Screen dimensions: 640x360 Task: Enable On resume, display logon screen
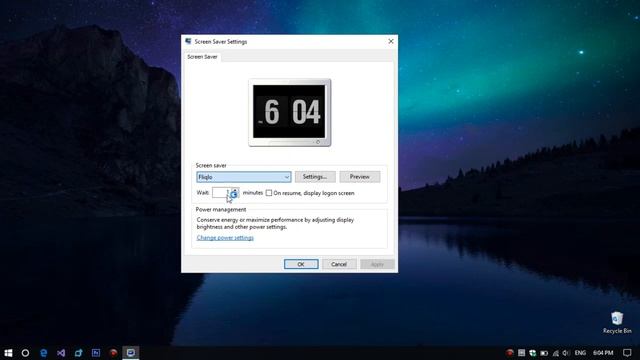tap(269, 193)
